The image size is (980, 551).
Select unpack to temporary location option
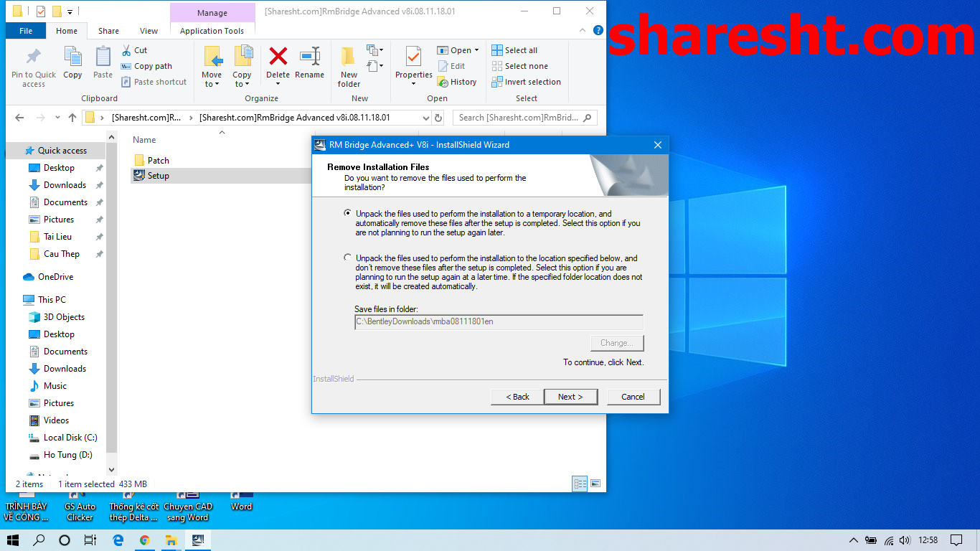[348, 214]
